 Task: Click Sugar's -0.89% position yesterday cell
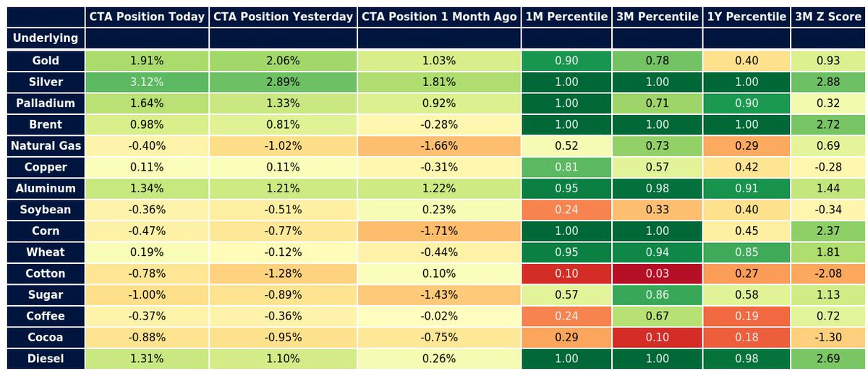click(x=283, y=295)
